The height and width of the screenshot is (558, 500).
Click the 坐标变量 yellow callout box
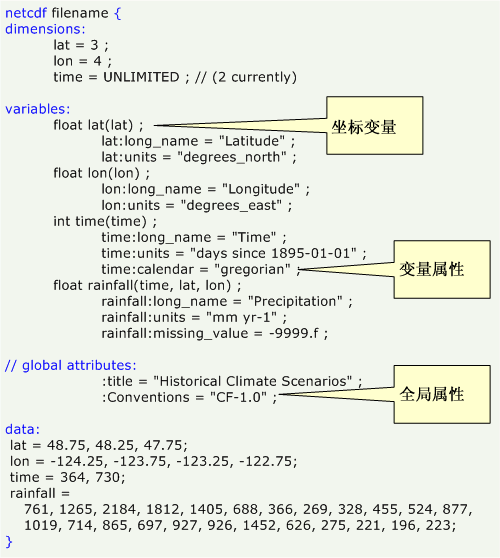tap(375, 125)
